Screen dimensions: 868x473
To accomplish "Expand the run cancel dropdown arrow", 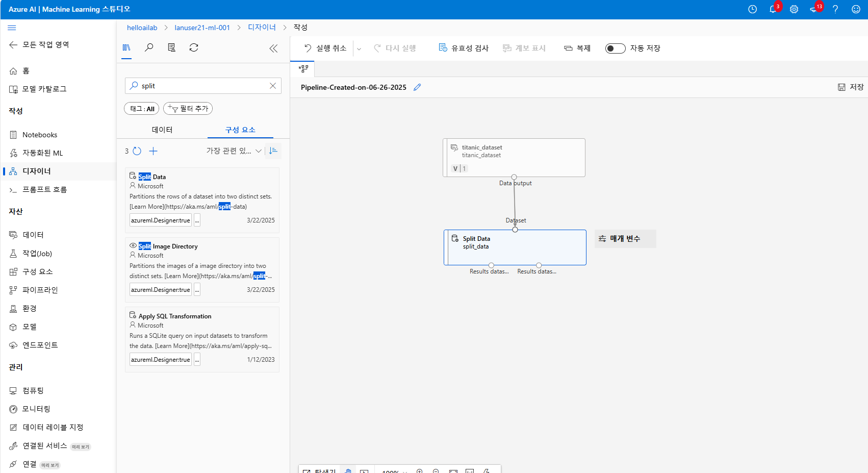I will (359, 49).
